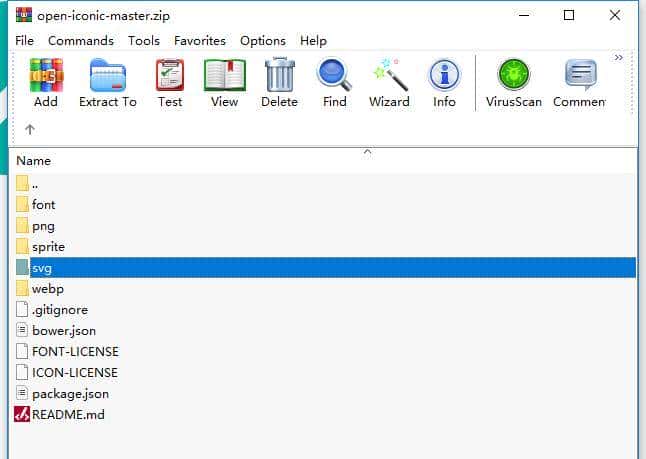Open the Commands menu
Image resolution: width=646 pixels, height=459 pixels.
(81, 41)
